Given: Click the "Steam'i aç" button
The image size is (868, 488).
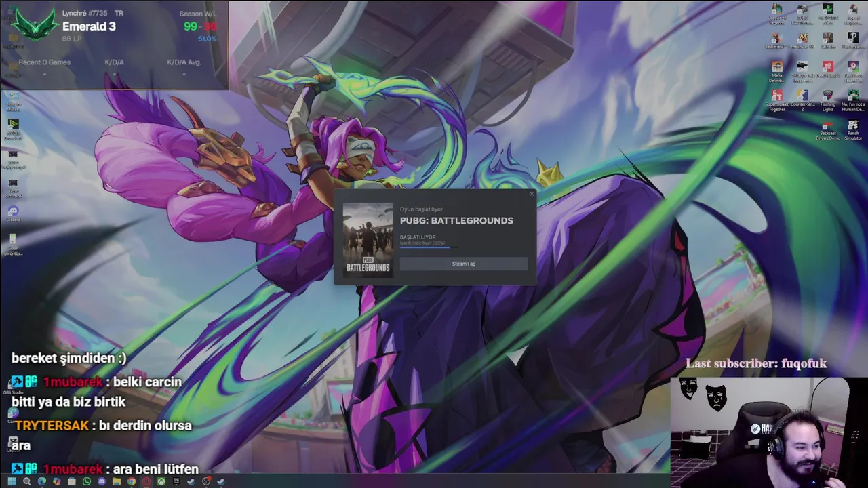Looking at the screenshot, I should point(463,264).
